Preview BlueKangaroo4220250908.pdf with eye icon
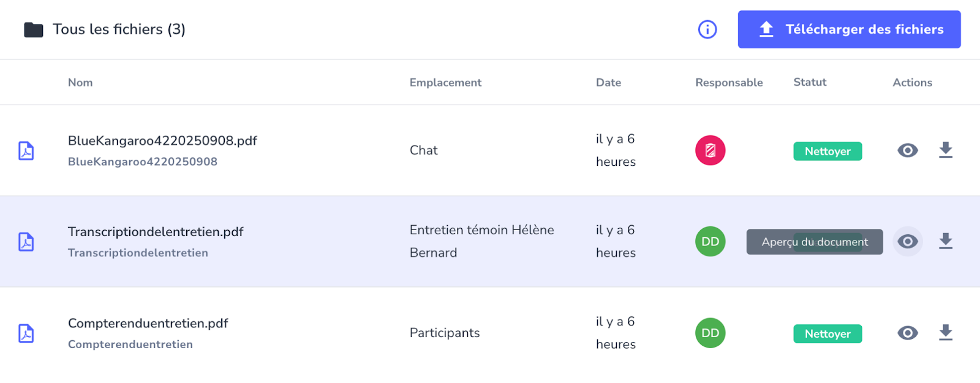Image resolution: width=980 pixels, height=383 pixels. point(908,151)
